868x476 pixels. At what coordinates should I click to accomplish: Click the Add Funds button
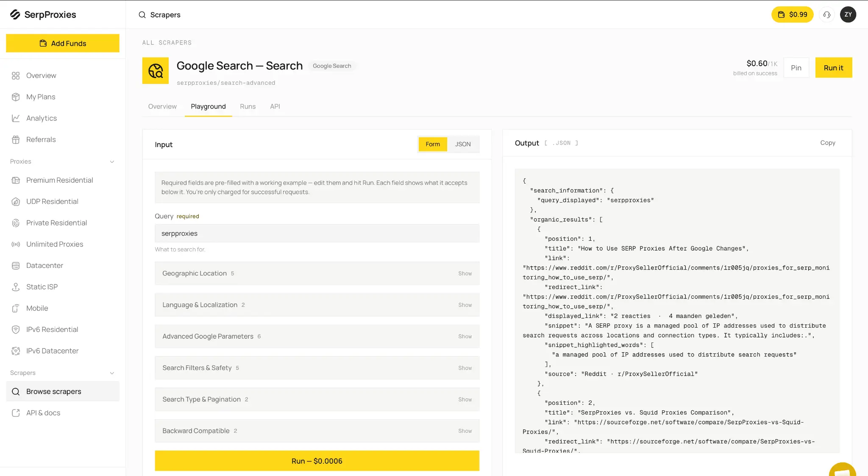point(63,43)
